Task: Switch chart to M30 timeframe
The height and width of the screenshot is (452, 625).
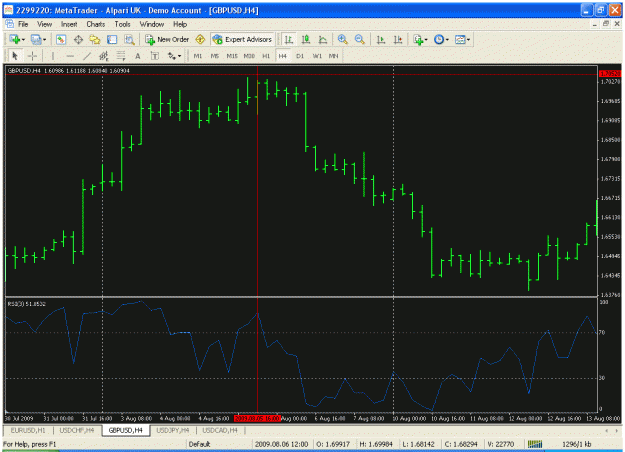Action: pos(249,56)
